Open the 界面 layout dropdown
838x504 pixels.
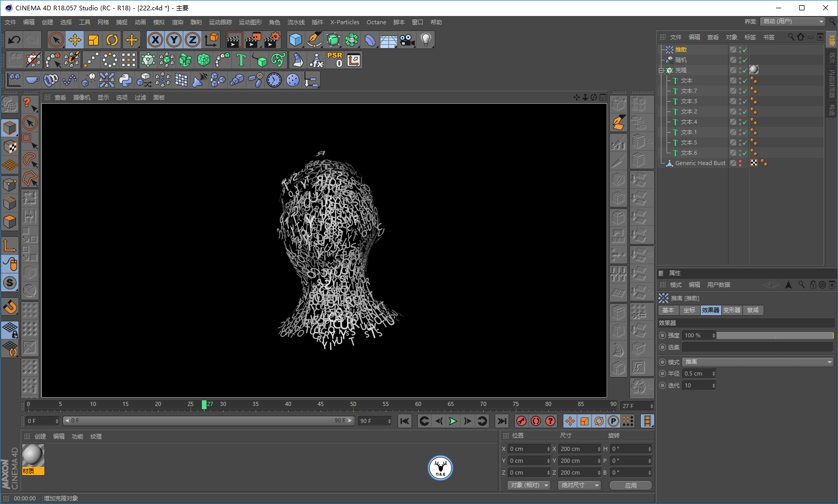click(x=793, y=22)
